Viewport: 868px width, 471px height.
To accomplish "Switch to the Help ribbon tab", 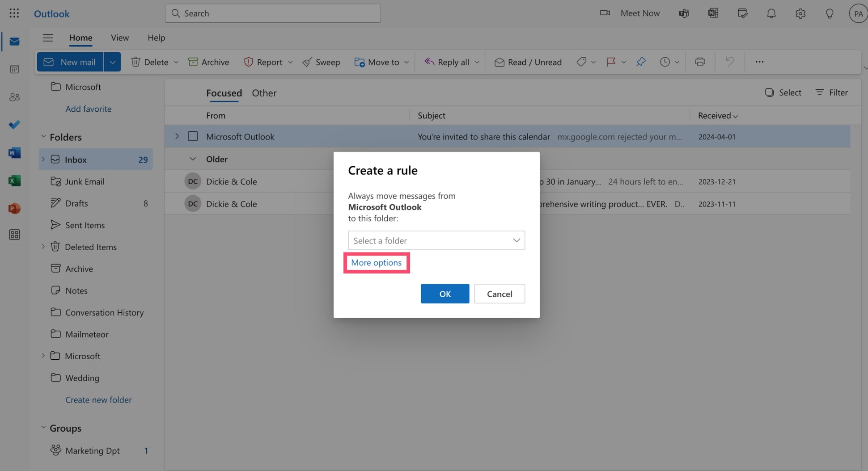I will pos(157,38).
